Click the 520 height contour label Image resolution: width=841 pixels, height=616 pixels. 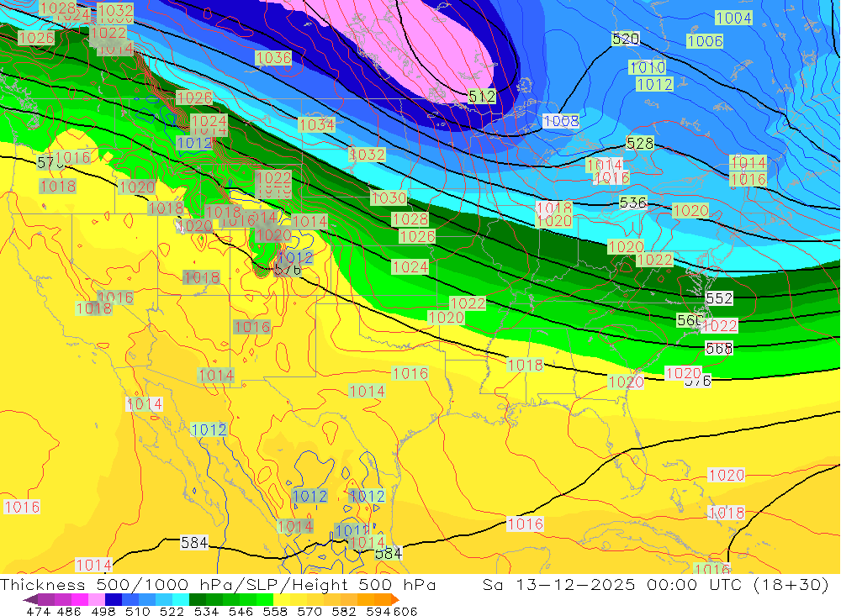626,39
